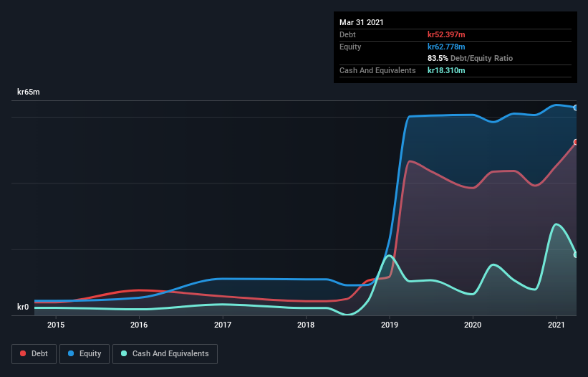Click the Cash value kr18.310m
Image resolution: width=588 pixels, height=377 pixels.
coord(446,70)
